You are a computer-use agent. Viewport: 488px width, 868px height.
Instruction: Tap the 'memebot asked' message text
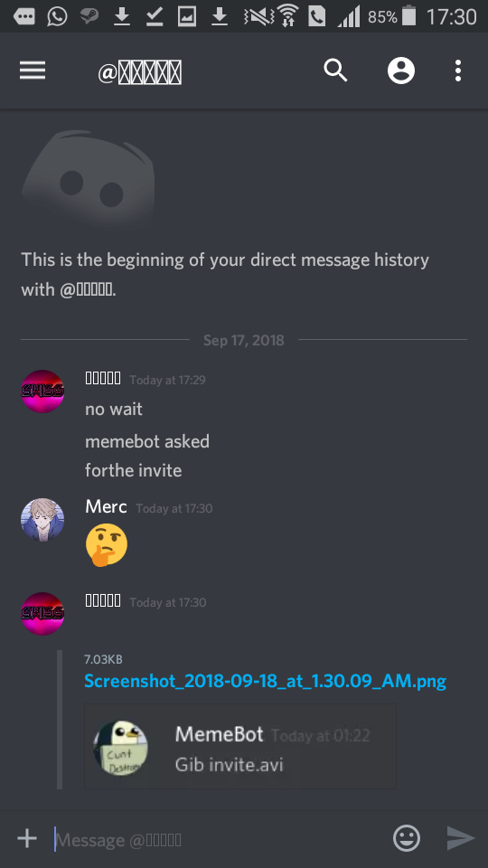(x=147, y=441)
